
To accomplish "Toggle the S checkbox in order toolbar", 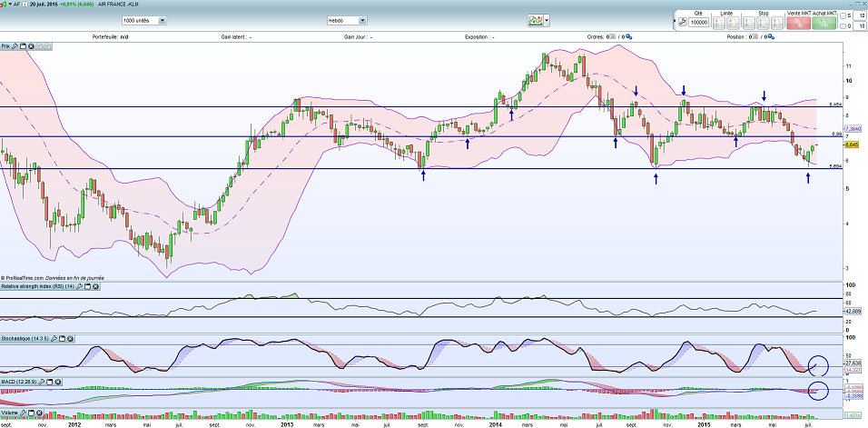I will 843,16.
